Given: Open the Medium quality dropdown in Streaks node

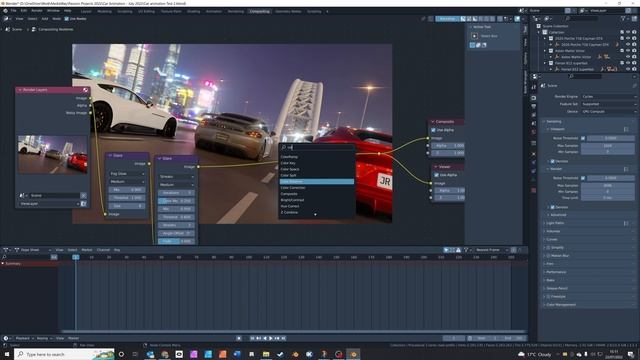Looking at the screenshot, I should 176,184.
